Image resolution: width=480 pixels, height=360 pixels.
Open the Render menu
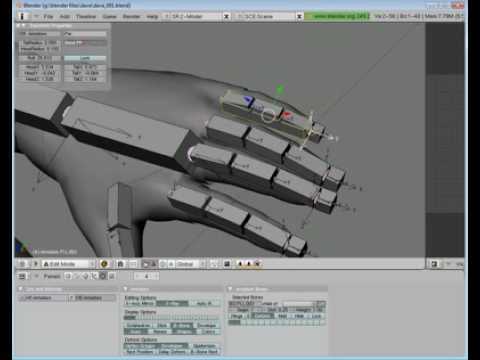point(131,16)
